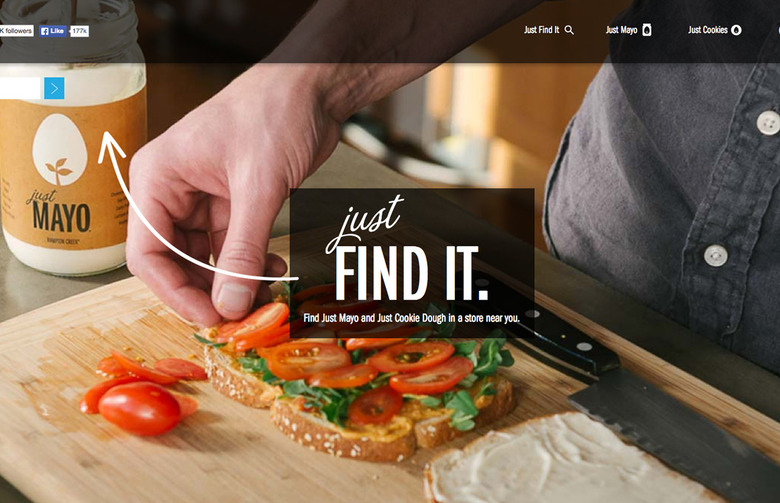Click the round cookie icon in navigation
The height and width of the screenshot is (503, 780).
click(736, 30)
